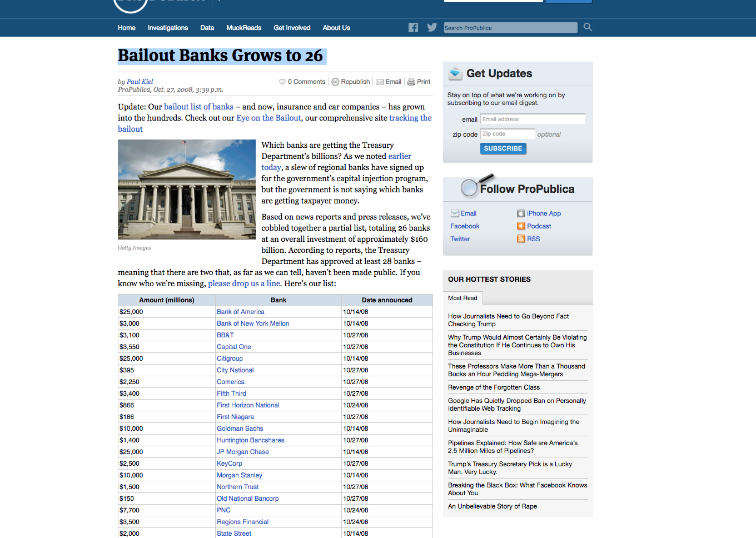The image size is (756, 538).
Task: Click the Print printer icon
Action: tap(411, 82)
